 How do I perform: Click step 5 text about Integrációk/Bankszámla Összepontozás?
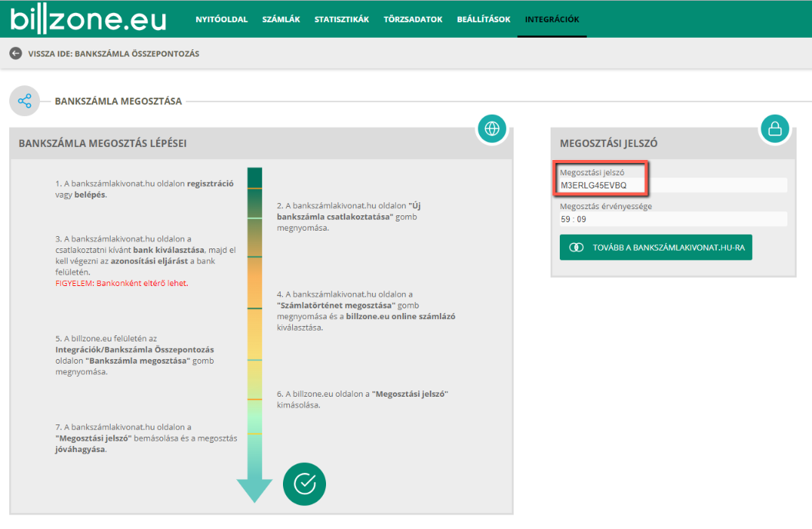point(135,355)
